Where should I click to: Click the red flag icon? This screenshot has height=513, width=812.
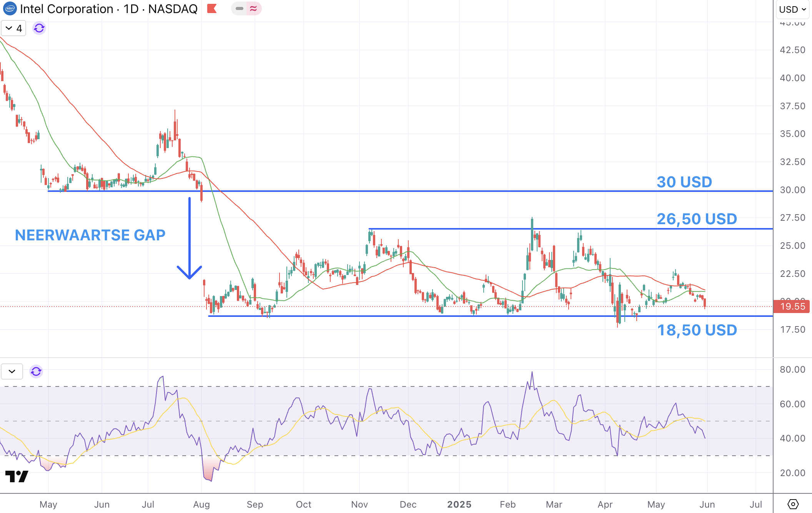pos(212,8)
